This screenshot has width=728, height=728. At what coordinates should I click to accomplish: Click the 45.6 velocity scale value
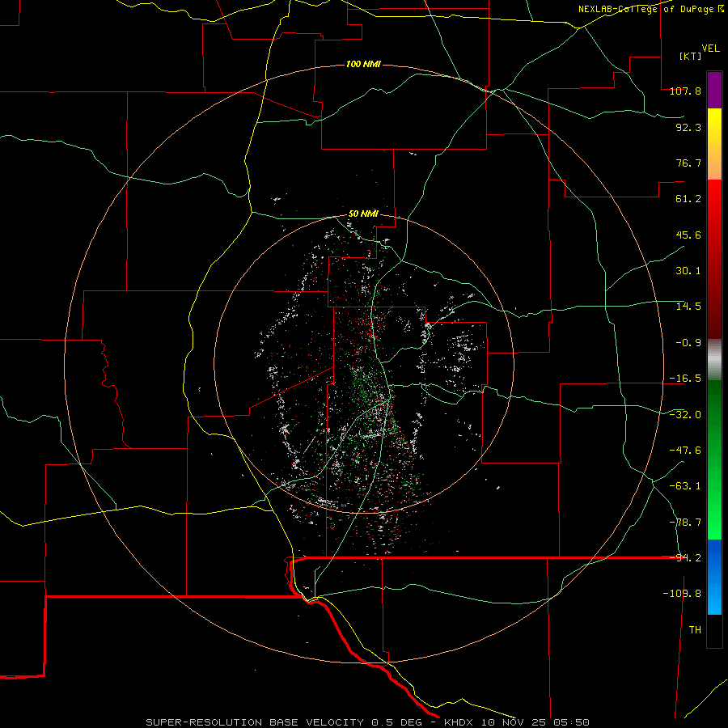688,235
